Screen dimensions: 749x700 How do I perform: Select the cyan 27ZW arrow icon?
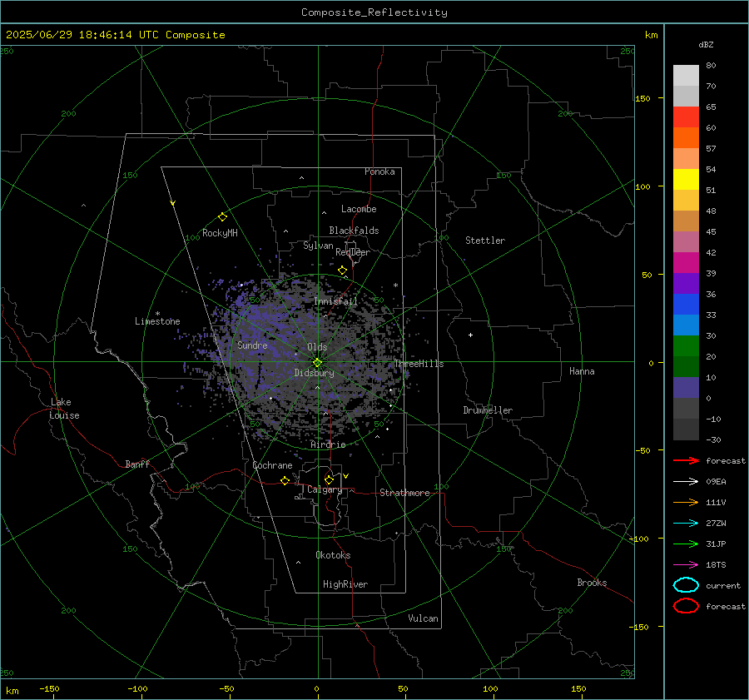click(686, 524)
